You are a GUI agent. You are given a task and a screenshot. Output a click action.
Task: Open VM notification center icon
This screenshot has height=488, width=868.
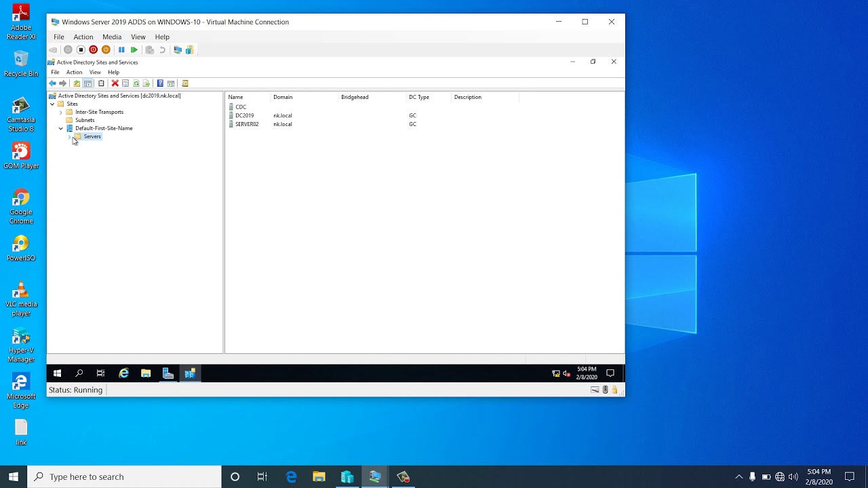click(x=610, y=373)
